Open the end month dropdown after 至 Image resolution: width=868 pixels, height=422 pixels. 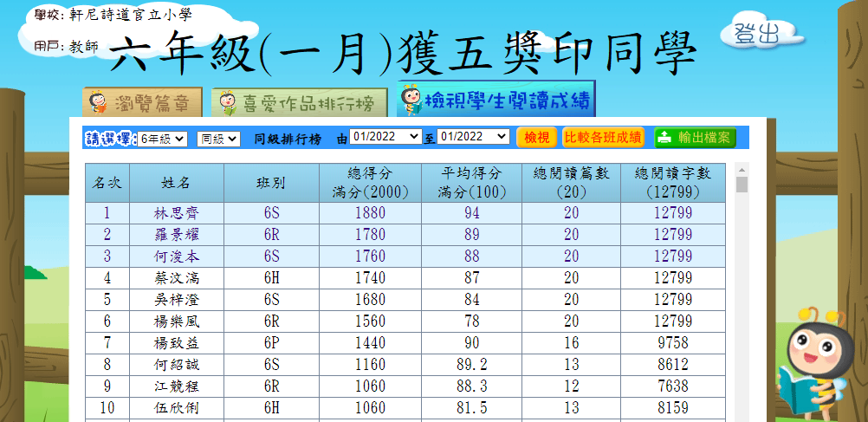[474, 138]
